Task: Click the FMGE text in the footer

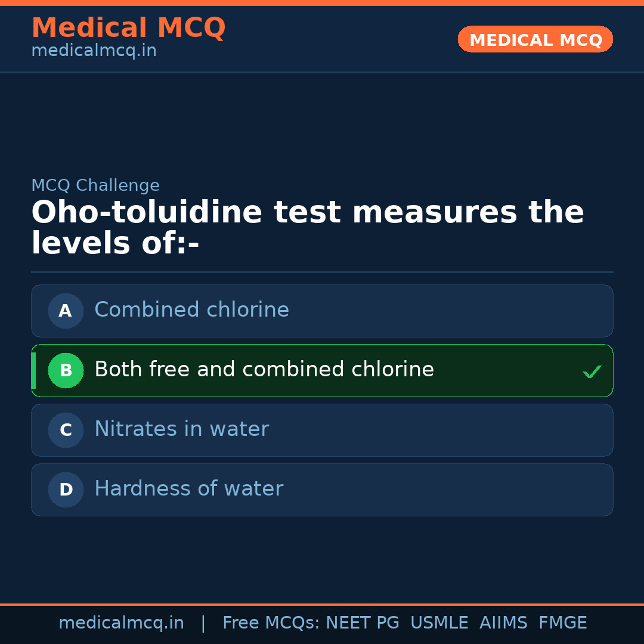Action: pos(562,623)
